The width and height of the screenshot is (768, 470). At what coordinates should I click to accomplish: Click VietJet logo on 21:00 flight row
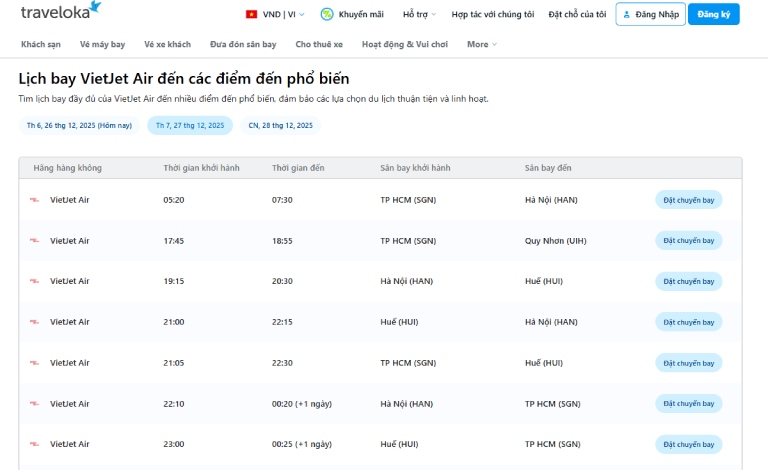35,322
